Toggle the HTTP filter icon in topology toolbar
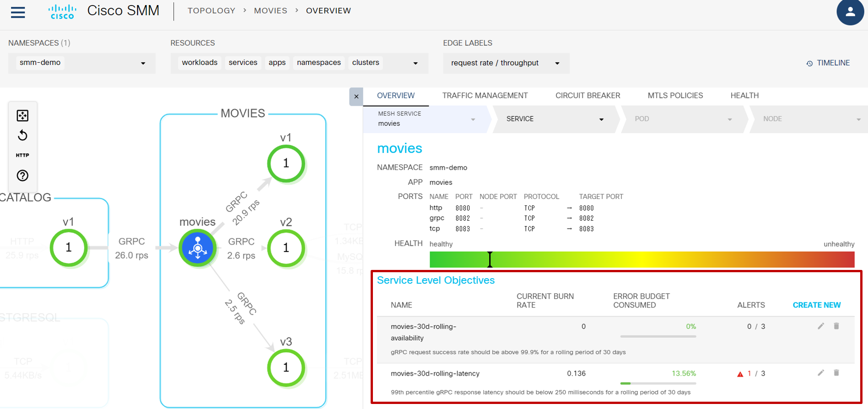The height and width of the screenshot is (409, 868). (22, 155)
